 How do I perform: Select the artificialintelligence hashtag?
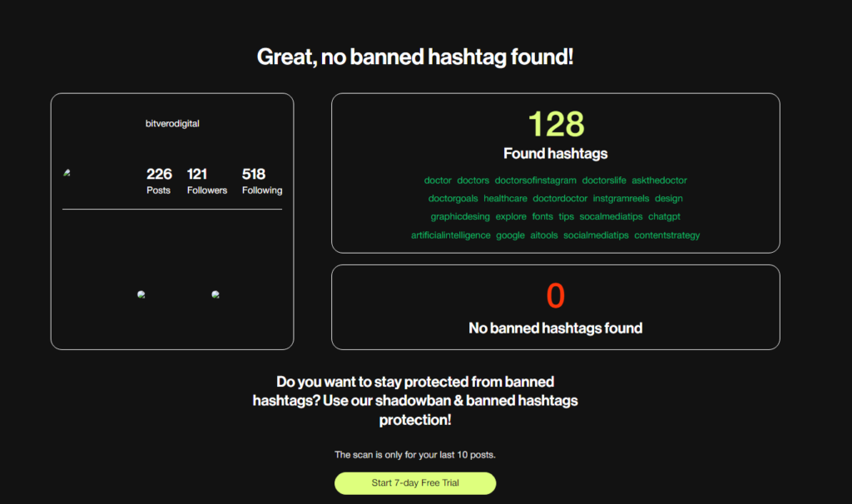450,235
